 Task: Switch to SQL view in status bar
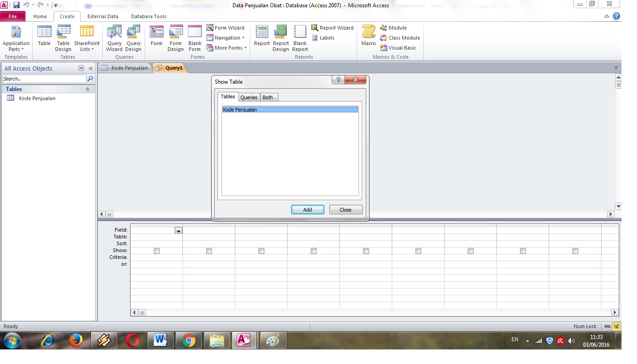[608, 326]
